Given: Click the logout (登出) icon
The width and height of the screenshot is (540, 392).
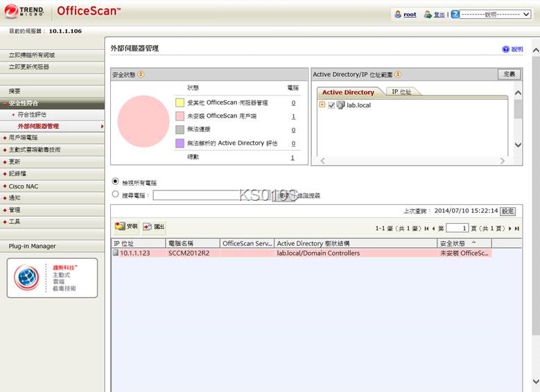Looking at the screenshot, I should point(428,14).
